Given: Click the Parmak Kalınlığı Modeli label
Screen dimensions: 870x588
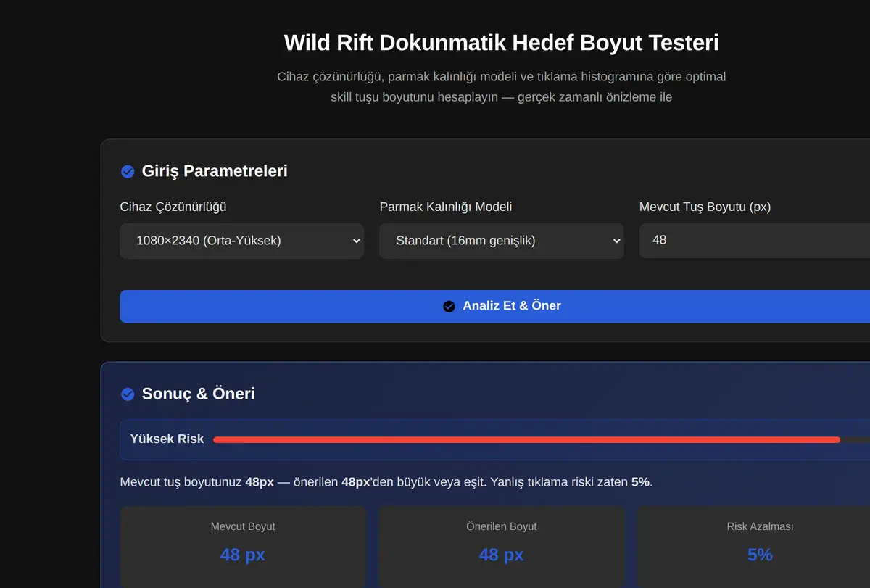Looking at the screenshot, I should [446, 207].
